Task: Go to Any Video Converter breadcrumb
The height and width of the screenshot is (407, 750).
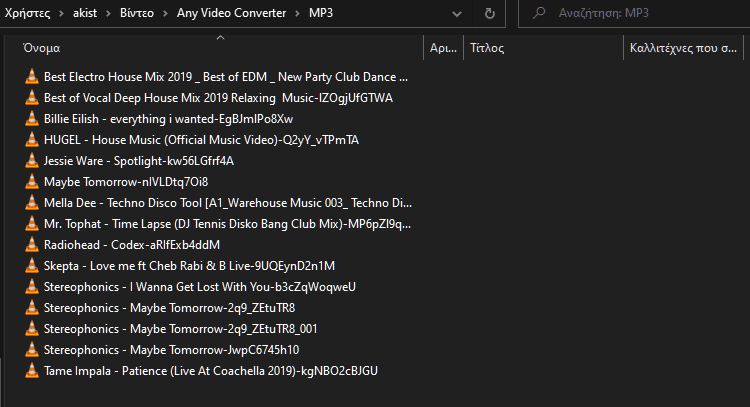Action: click(x=232, y=13)
